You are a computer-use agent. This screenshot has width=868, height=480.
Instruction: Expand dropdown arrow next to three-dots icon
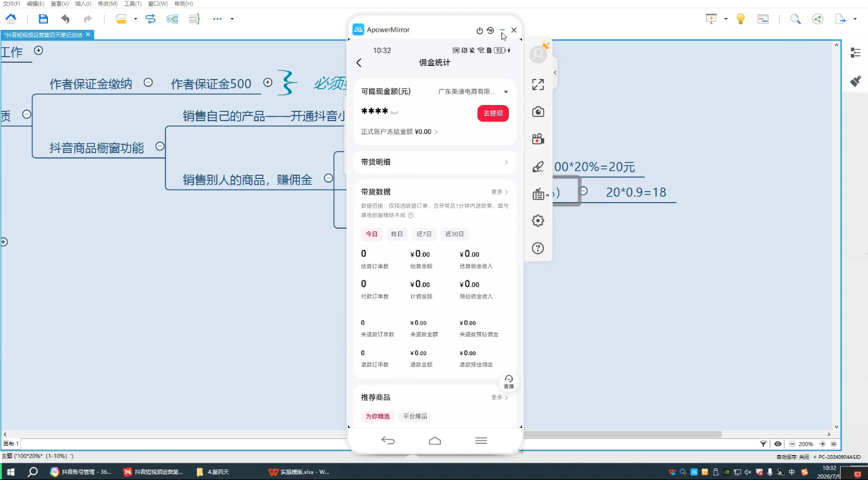click(x=232, y=19)
